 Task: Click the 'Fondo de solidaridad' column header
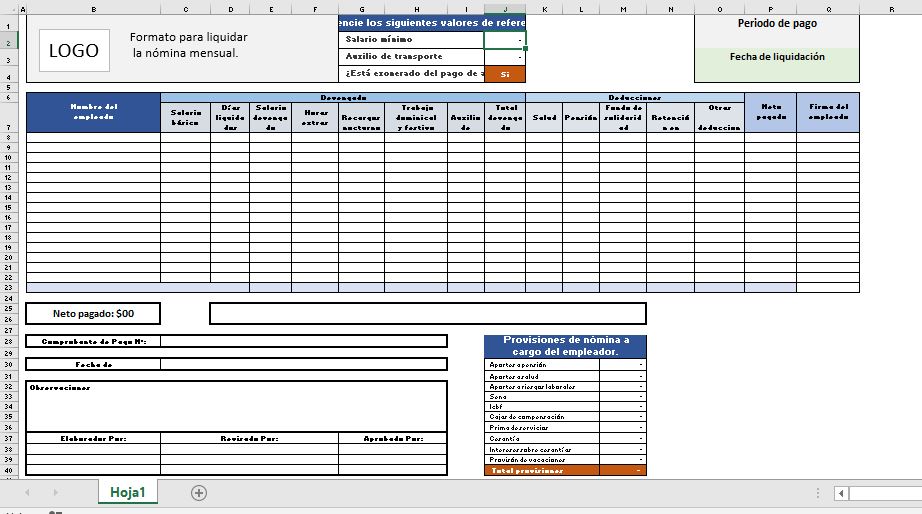point(623,118)
